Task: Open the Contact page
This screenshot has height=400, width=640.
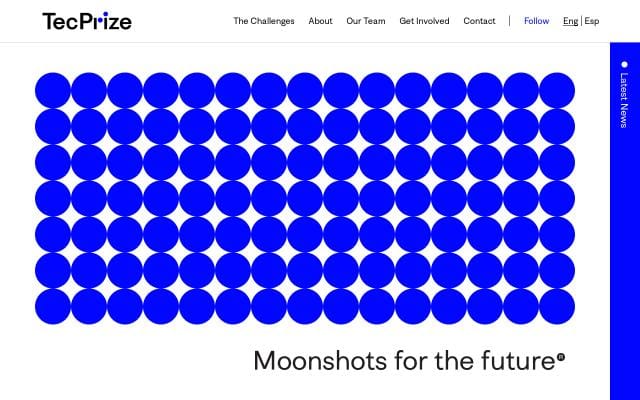Action: (x=479, y=21)
